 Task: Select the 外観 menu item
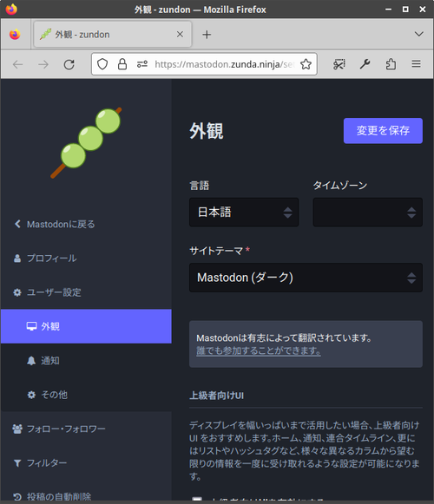(86, 326)
